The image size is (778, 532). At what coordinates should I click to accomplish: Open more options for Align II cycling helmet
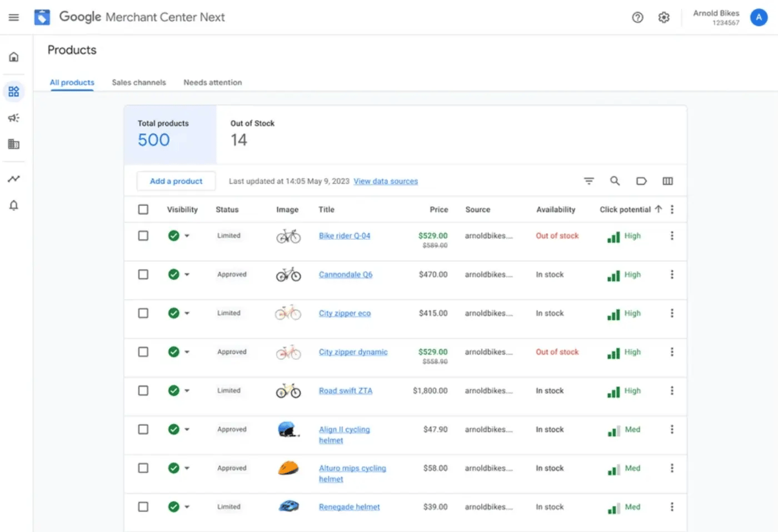672,429
